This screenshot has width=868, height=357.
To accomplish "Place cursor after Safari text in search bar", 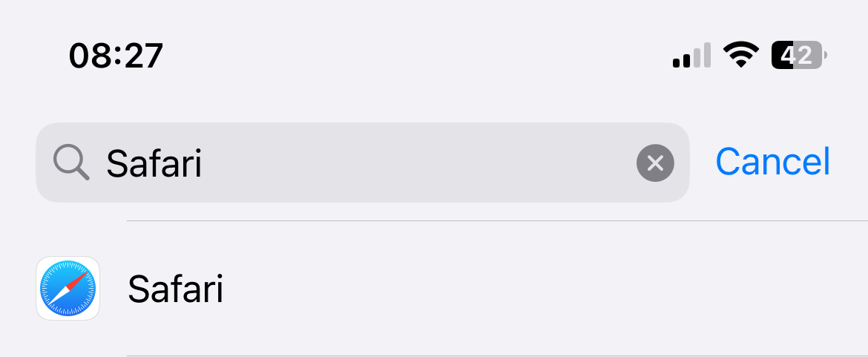I will (205, 163).
